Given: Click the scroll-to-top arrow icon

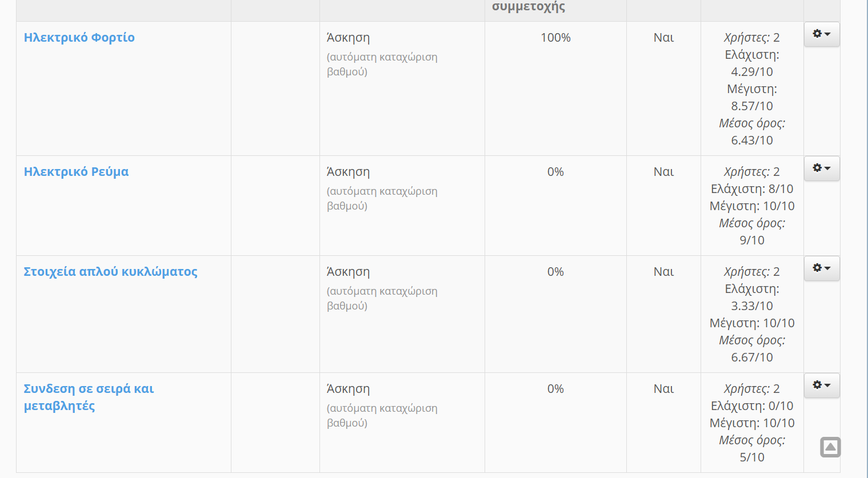Looking at the screenshot, I should pyautogui.click(x=830, y=447).
